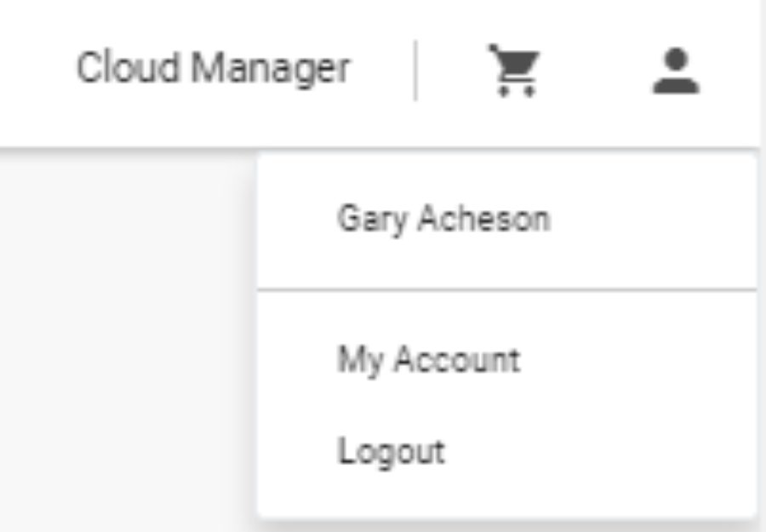The image size is (766, 532).
Task: Collapse the user menu via person icon
Action: click(676, 71)
